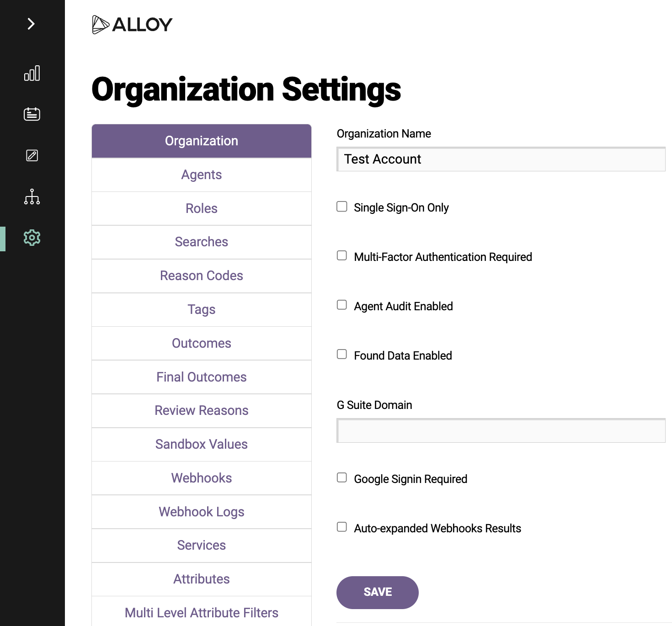Open the Sandbox Values section
The image size is (672, 626).
pyautogui.click(x=202, y=445)
